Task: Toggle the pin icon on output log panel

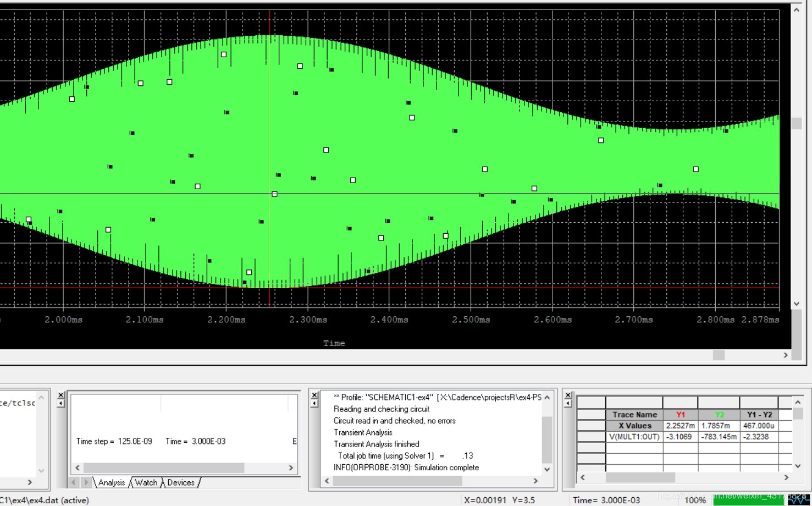Action: pyautogui.click(x=314, y=403)
